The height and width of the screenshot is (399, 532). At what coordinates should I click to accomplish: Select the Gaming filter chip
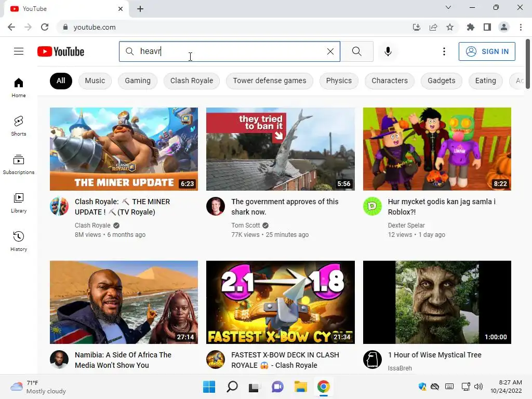[x=137, y=81]
